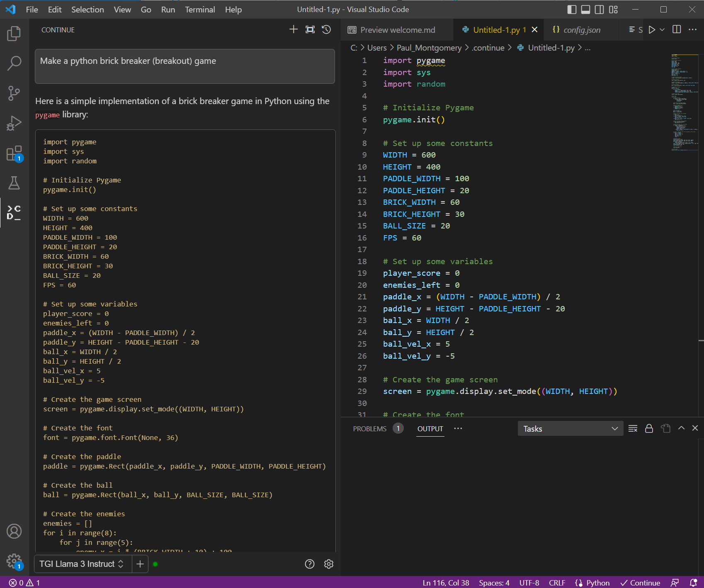Click the Continue status bar item

point(640,583)
